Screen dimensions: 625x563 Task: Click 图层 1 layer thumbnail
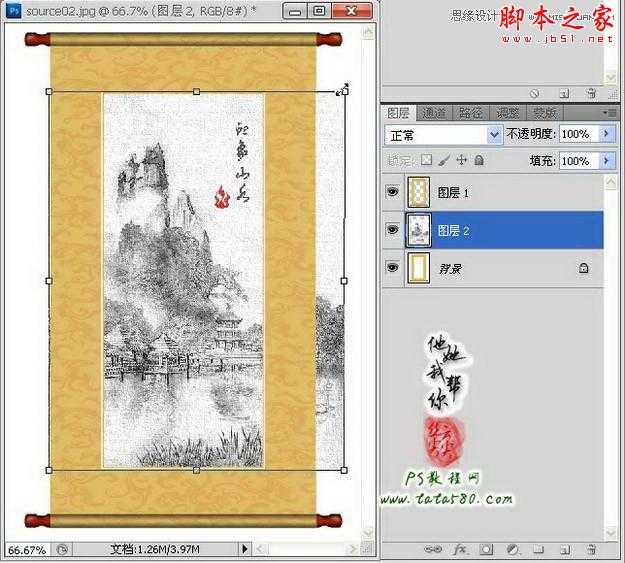click(419, 193)
